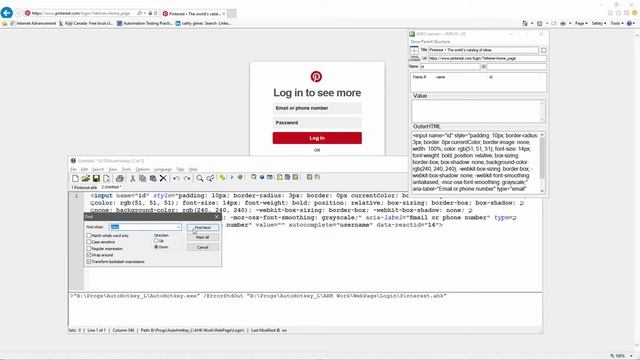This screenshot has height=360, width=640.
Task: Click the OuterHTML box vertical scrollbar
Action: pyautogui.click(x=542, y=163)
